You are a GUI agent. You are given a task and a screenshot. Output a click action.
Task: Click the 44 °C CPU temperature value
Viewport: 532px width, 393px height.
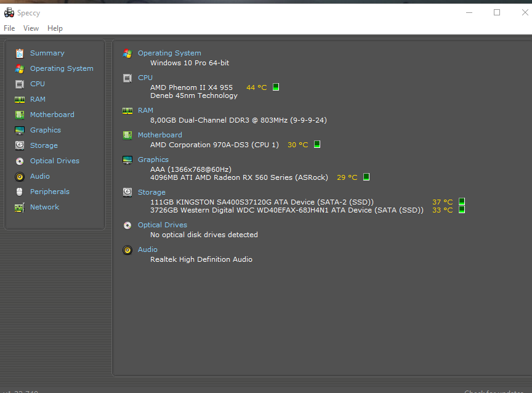pyautogui.click(x=257, y=87)
